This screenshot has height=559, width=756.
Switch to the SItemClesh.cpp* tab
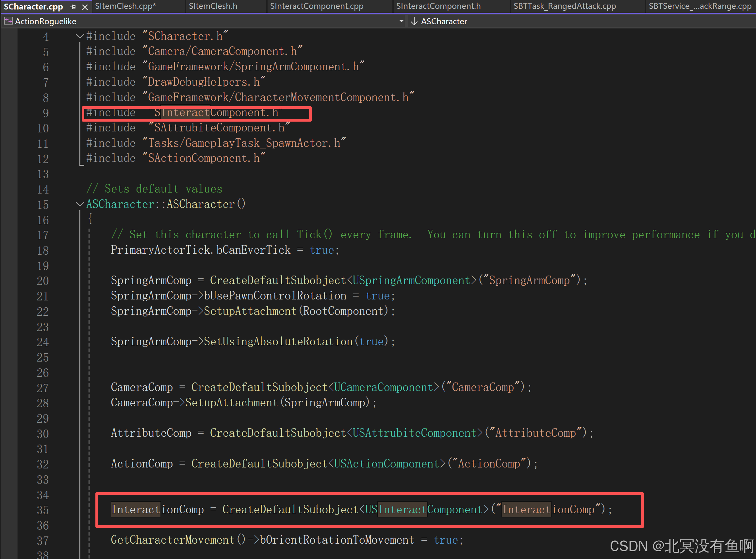point(125,6)
